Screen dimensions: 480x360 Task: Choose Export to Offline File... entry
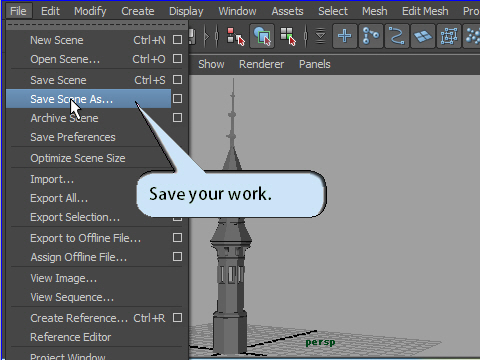(89, 238)
